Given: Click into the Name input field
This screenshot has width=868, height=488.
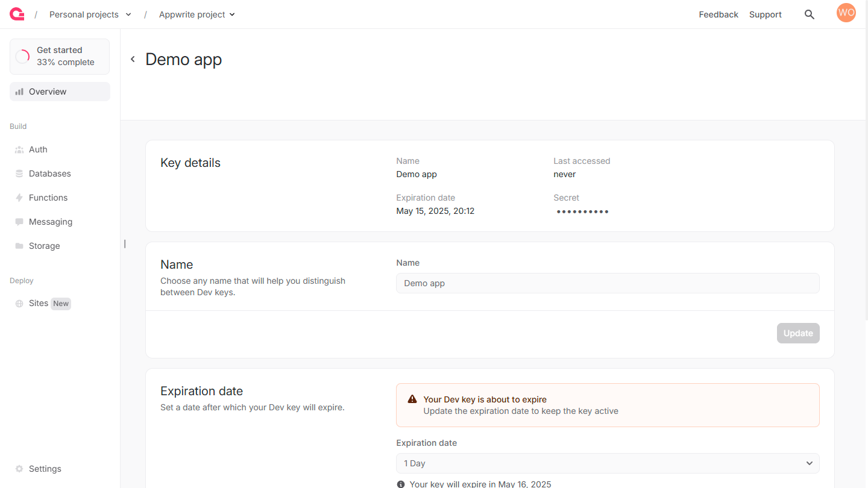Looking at the screenshot, I should click(x=607, y=283).
